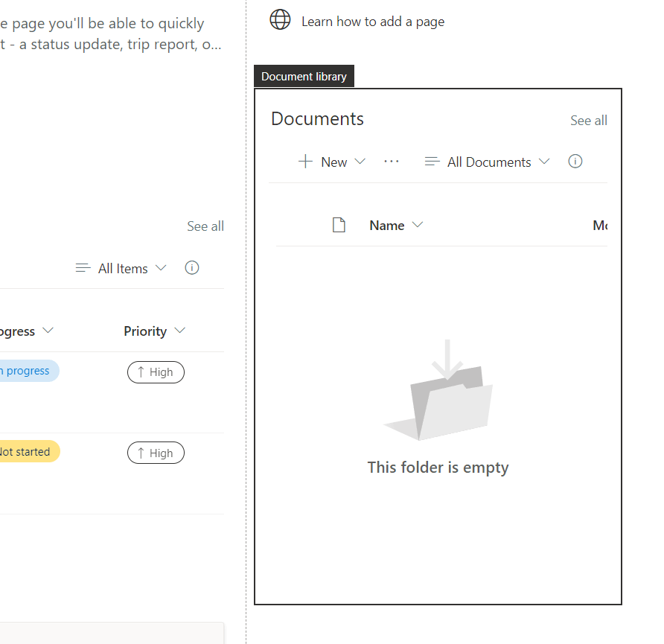
Task: Click the globe icon beside Learn how to add a page
Action: pos(280,19)
